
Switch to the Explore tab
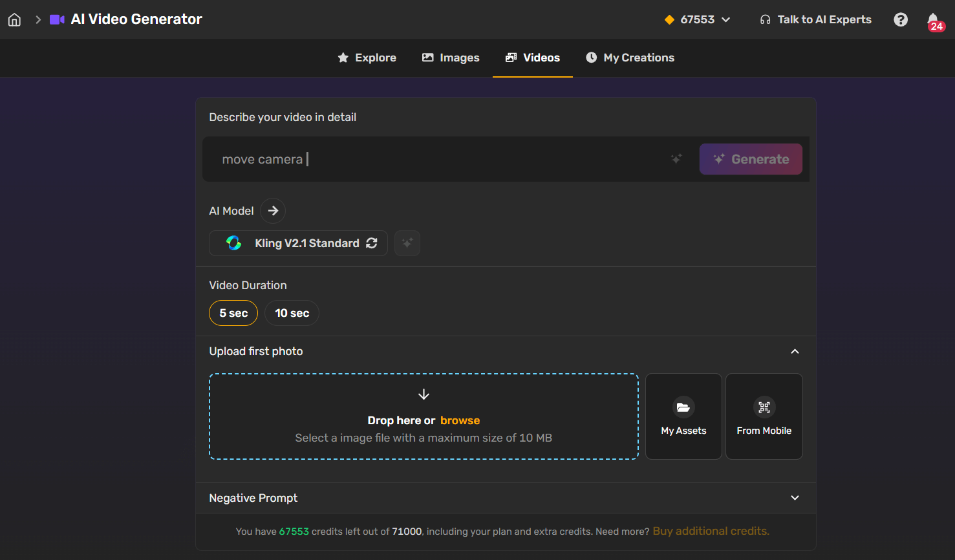tap(367, 58)
